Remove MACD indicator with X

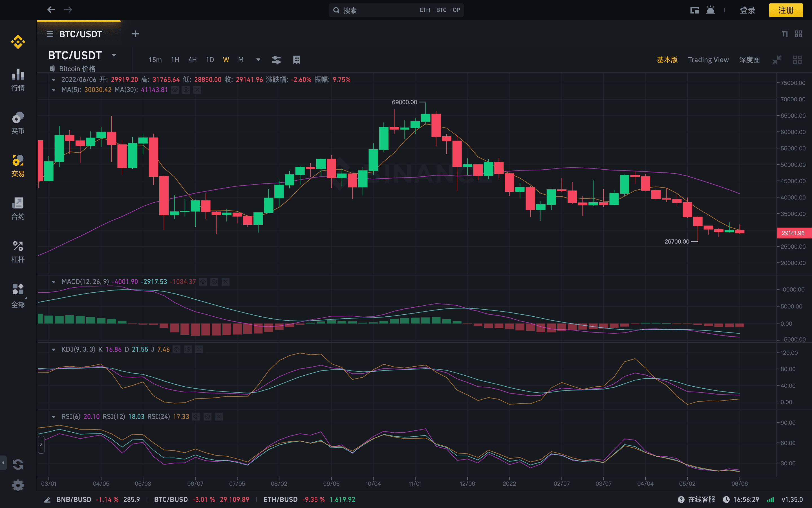click(x=226, y=282)
